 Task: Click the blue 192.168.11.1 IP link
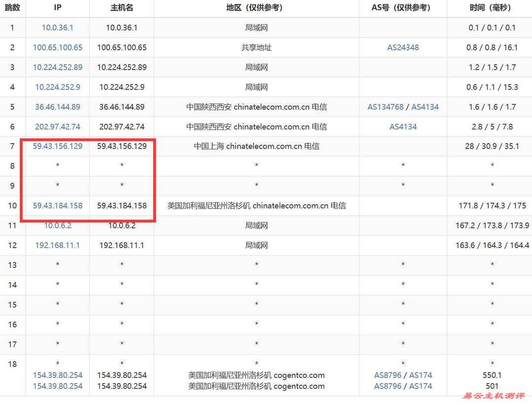(57, 245)
